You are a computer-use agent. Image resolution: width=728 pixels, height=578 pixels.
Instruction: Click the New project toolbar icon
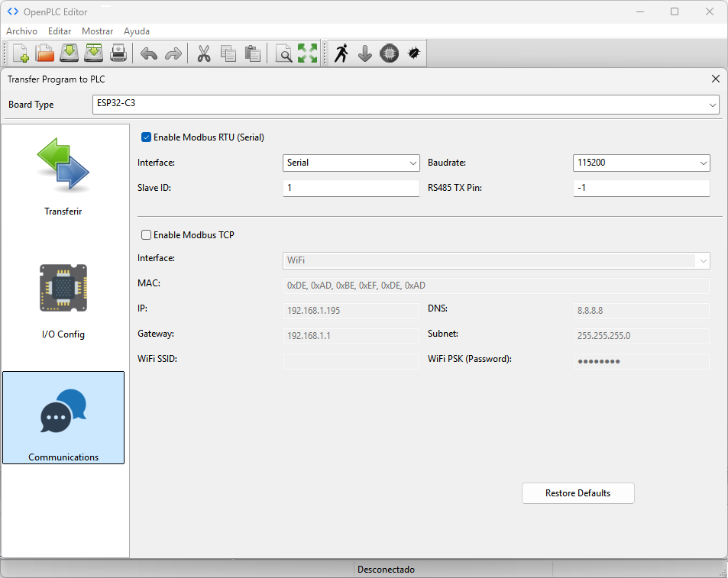click(21, 53)
